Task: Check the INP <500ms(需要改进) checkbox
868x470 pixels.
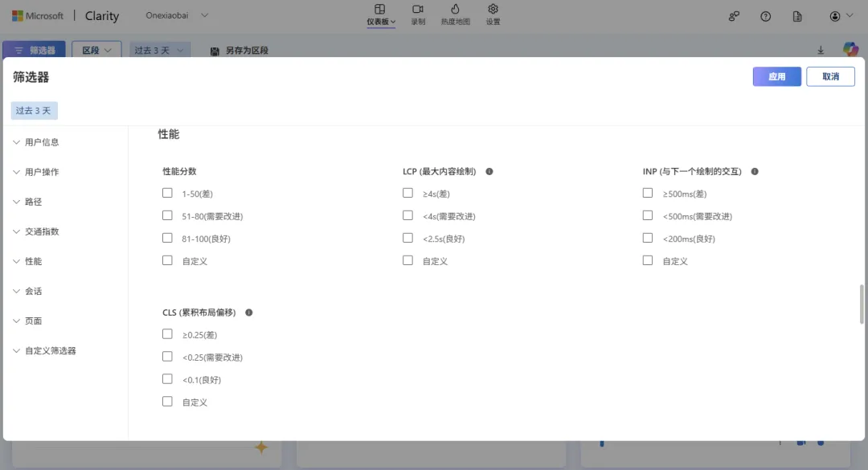Action: pos(647,215)
